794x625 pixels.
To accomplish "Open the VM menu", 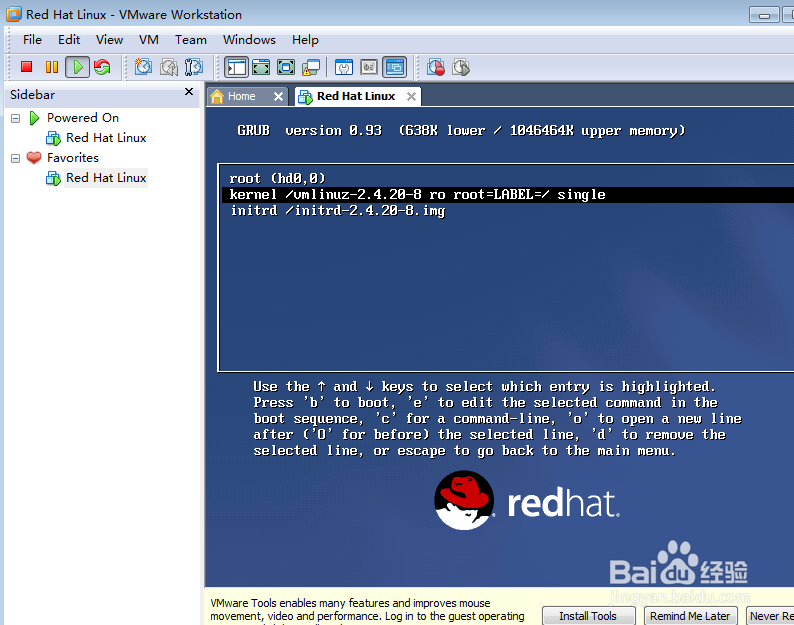I will tap(149, 40).
